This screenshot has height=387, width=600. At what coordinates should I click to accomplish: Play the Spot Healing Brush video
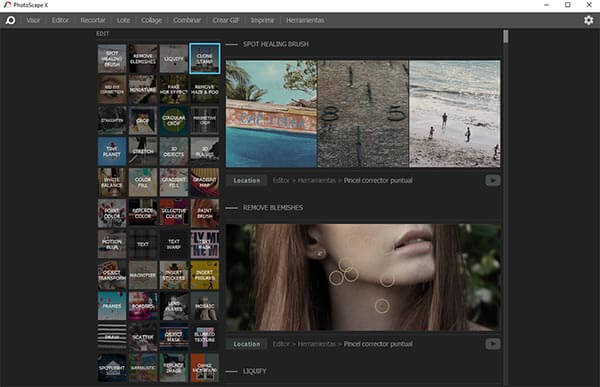[493, 180]
